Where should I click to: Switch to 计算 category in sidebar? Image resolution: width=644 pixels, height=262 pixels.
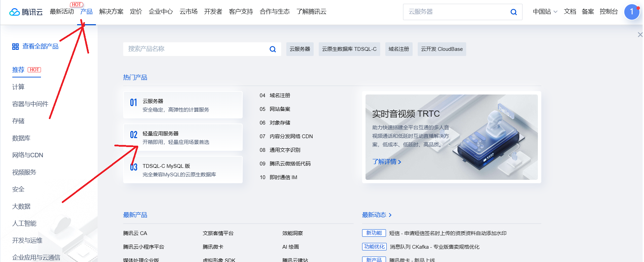click(x=18, y=87)
